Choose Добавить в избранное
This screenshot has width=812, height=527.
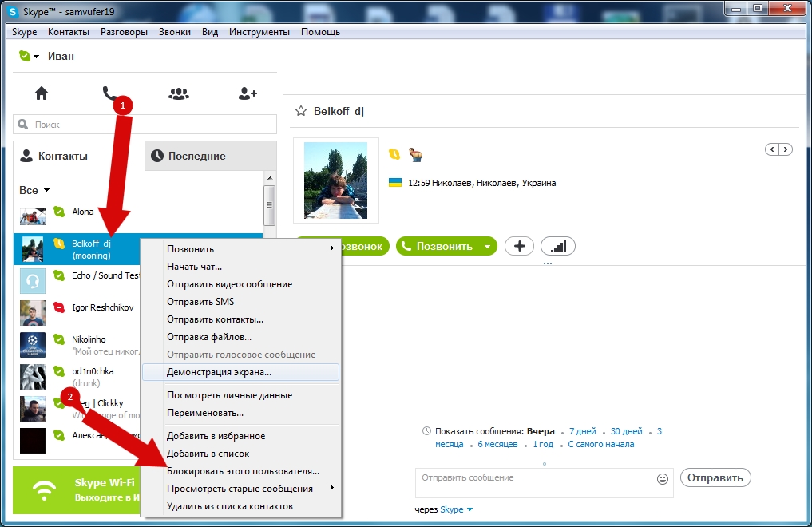(x=241, y=436)
